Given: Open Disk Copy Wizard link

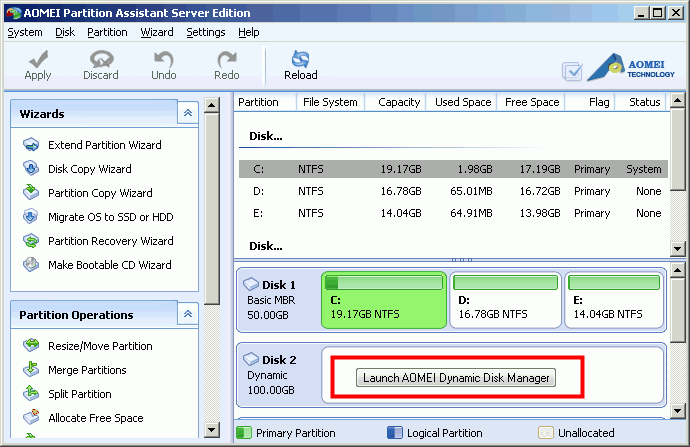Looking at the screenshot, I should point(90,169).
